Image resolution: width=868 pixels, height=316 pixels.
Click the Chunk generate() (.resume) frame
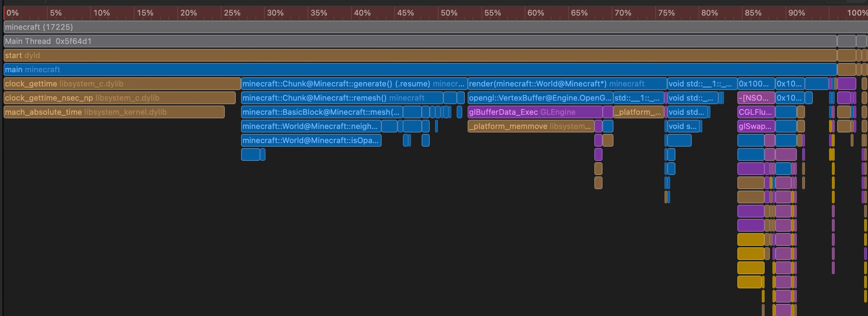click(x=354, y=84)
